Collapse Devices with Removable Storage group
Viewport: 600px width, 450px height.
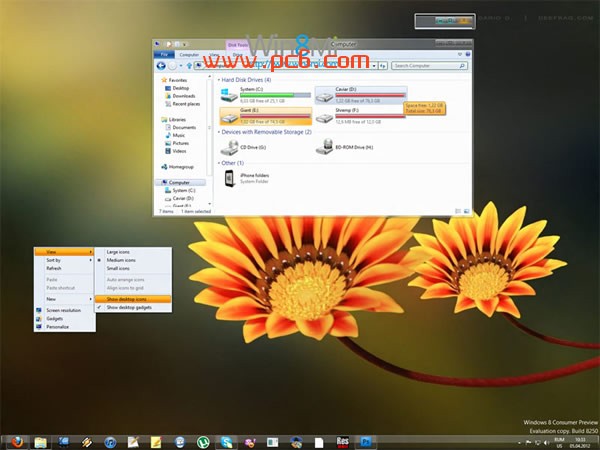[219, 132]
